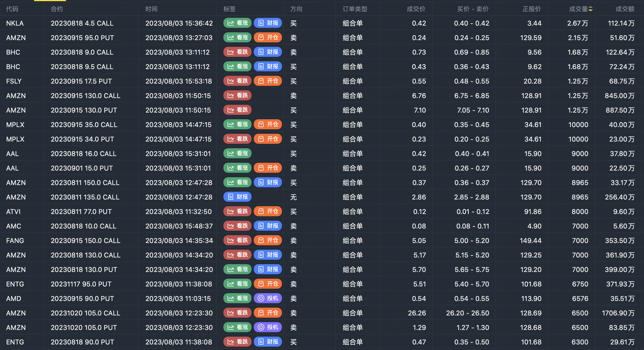Select the AMD ticker cell

14,298
